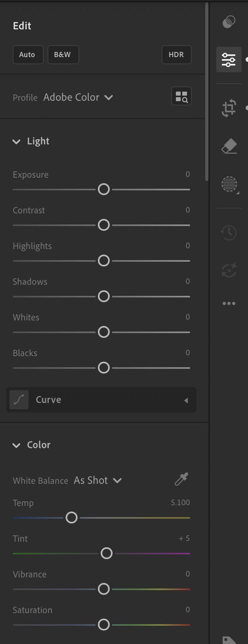Collapse the Light section

point(16,142)
